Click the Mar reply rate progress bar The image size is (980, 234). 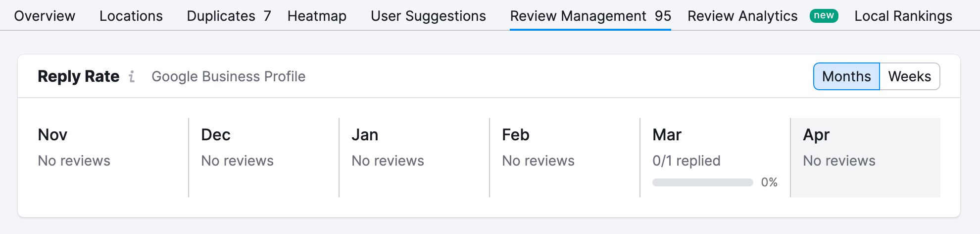tap(703, 182)
